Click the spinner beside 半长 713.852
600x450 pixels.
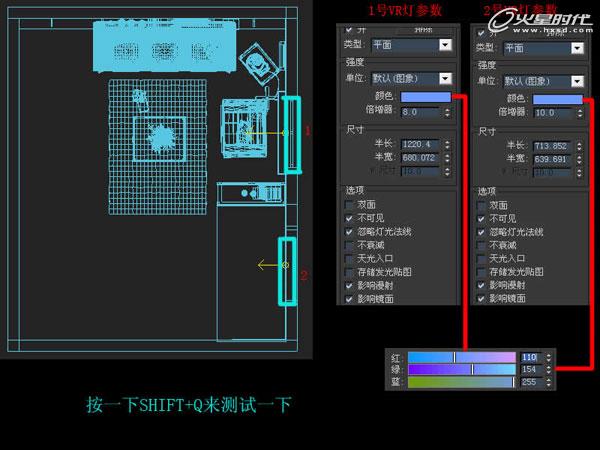point(579,146)
